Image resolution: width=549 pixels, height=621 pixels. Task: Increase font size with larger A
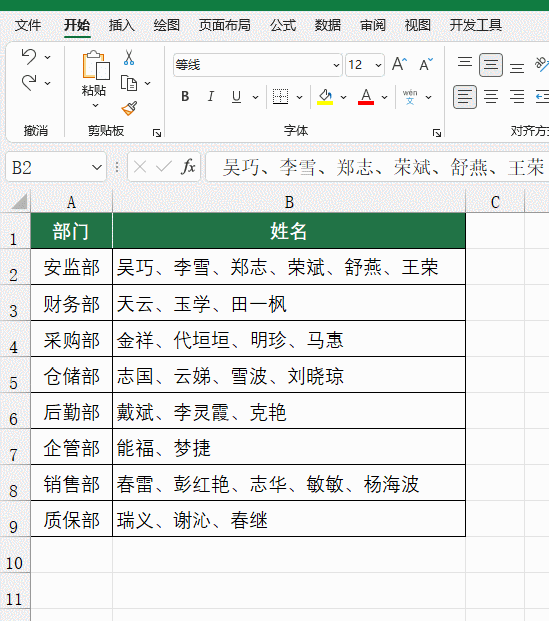pos(399,64)
